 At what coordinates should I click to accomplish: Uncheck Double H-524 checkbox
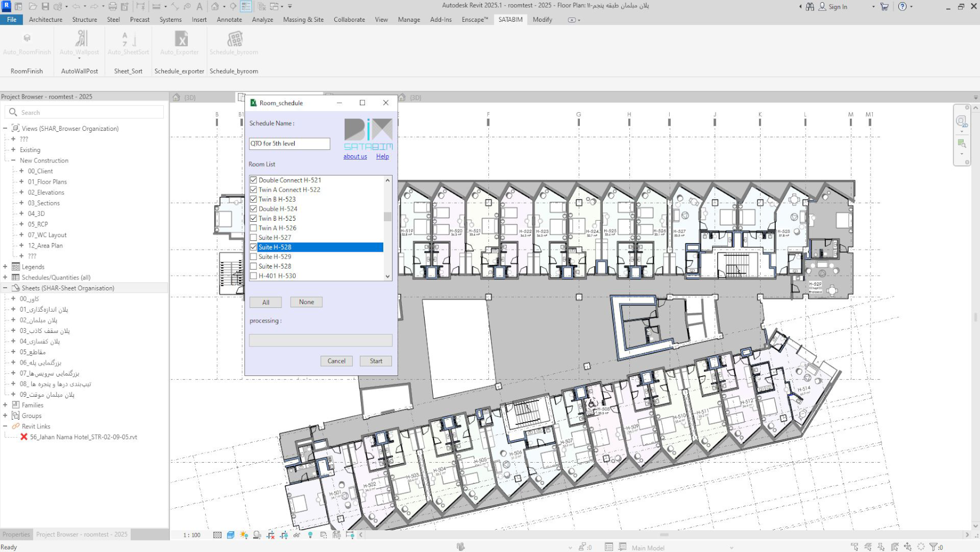(253, 209)
